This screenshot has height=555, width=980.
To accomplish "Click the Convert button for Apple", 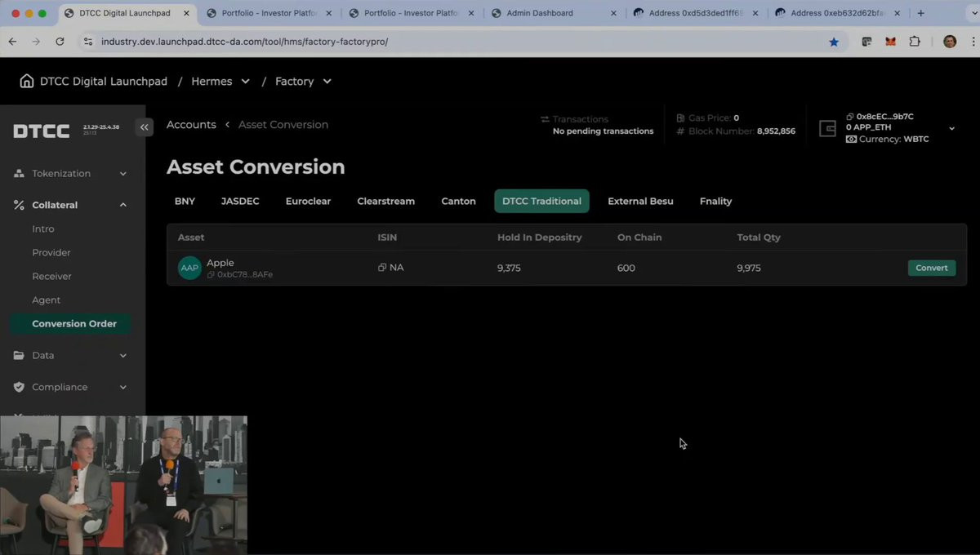I will (x=932, y=268).
